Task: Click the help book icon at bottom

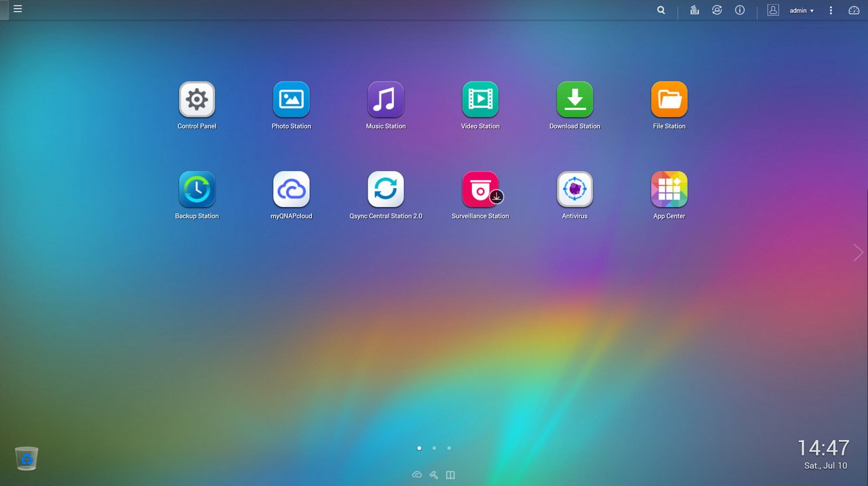Action: (x=450, y=474)
